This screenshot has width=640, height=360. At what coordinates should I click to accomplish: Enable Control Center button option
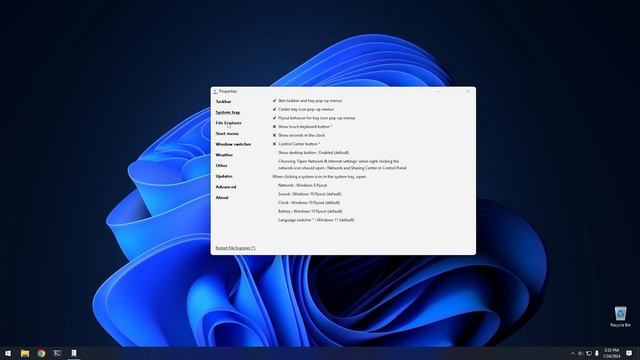(296, 144)
